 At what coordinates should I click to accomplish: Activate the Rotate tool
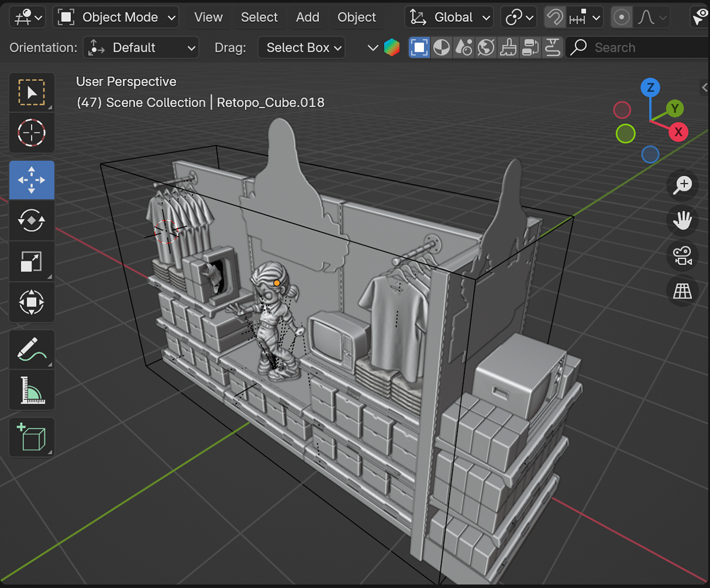point(32,221)
